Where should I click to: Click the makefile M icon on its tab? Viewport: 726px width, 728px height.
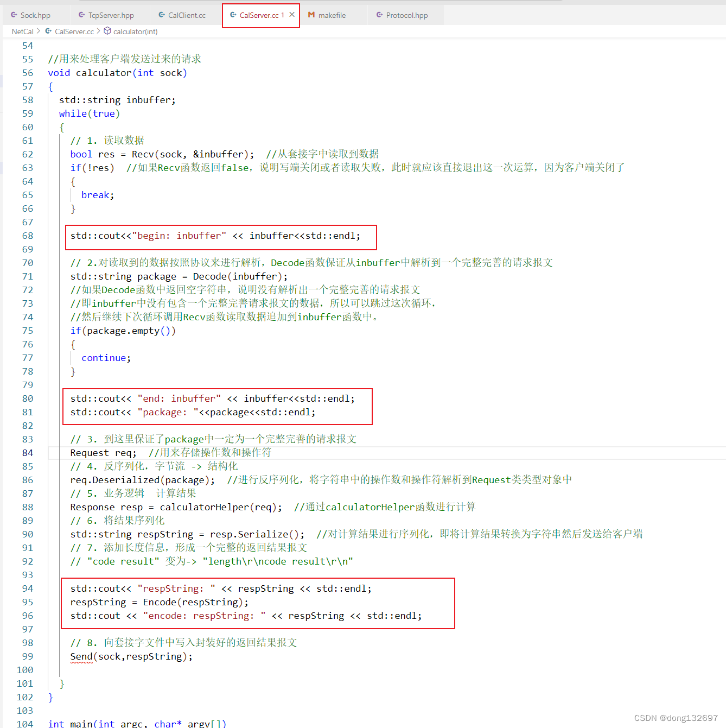(311, 15)
